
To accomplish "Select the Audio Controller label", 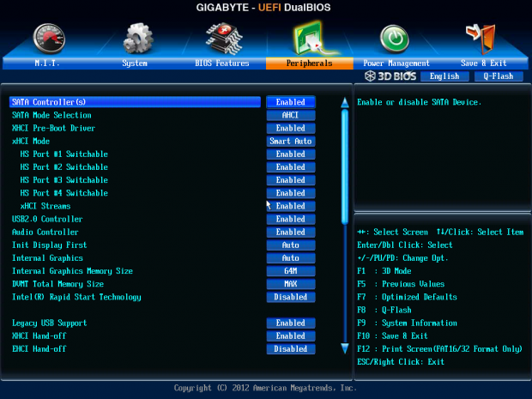I will [x=45, y=232].
